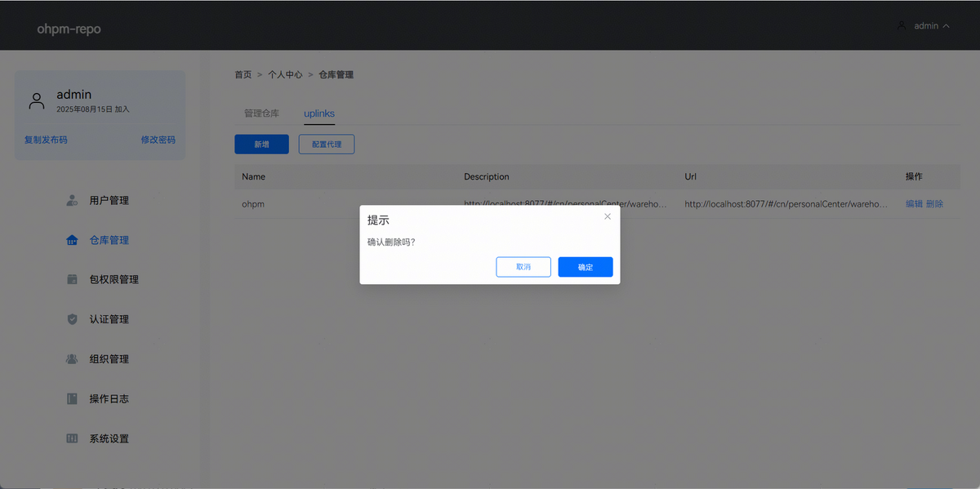Click 编辑 link for ohpm row
The image size is (980, 489).
click(x=914, y=204)
